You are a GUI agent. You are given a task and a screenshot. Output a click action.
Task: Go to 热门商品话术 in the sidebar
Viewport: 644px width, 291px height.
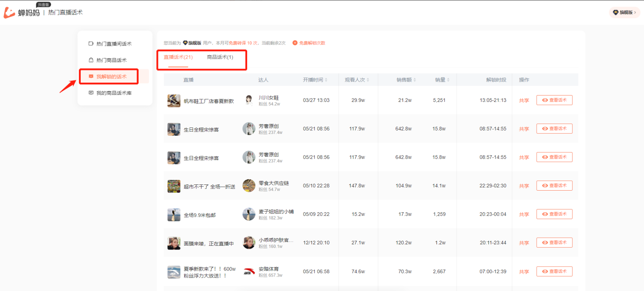click(x=111, y=60)
